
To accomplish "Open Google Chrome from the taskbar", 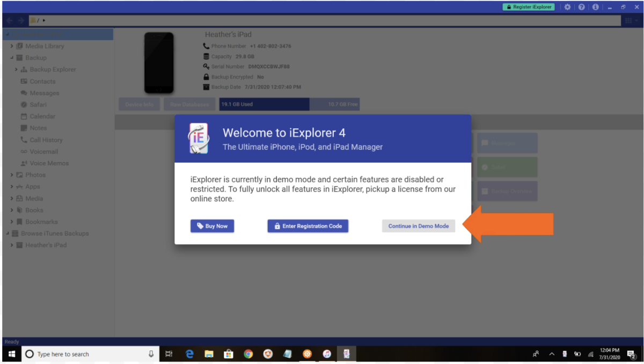I will coord(248,354).
